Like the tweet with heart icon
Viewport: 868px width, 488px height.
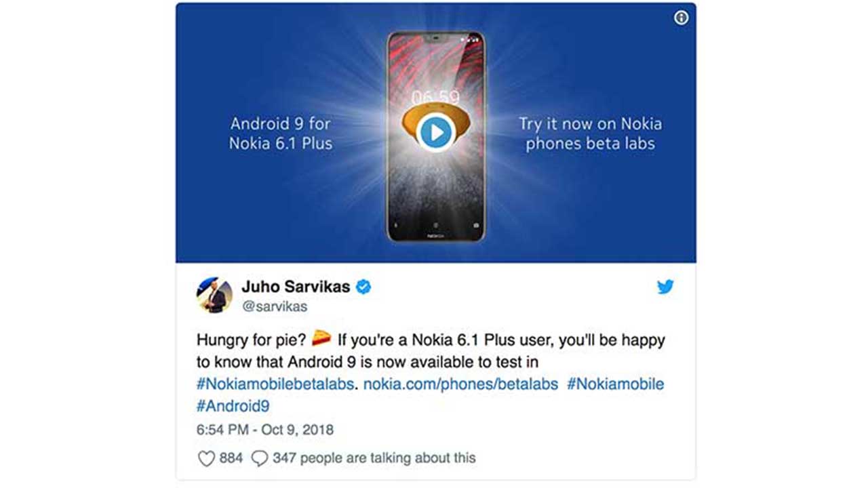(x=206, y=459)
